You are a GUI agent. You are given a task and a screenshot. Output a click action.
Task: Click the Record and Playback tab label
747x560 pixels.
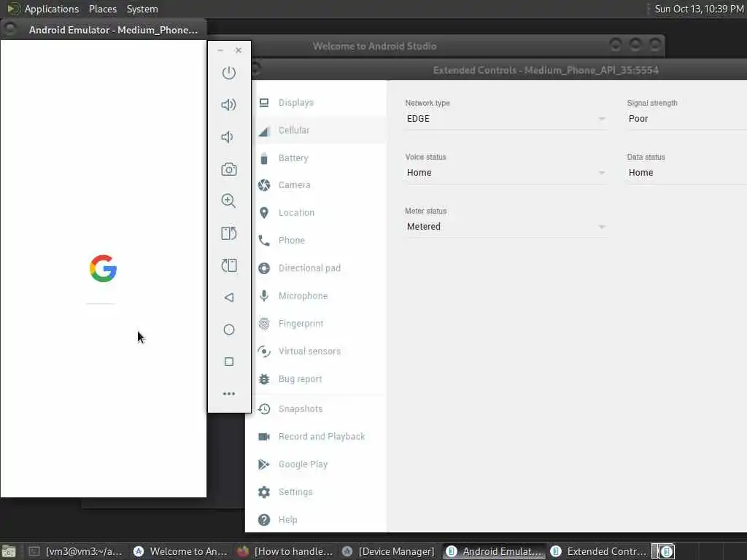[322, 437]
